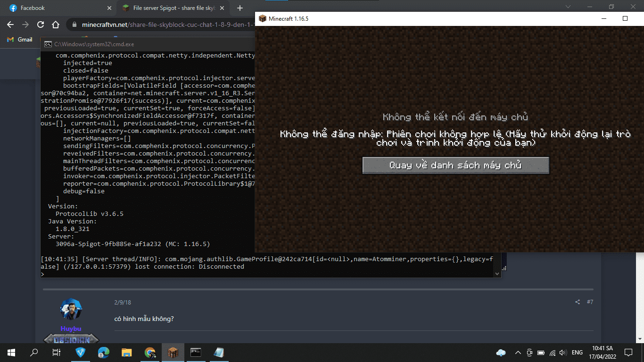This screenshot has width=644, height=362.
Task: Open Wi-Fi network settings from the tray
Action: click(552, 353)
